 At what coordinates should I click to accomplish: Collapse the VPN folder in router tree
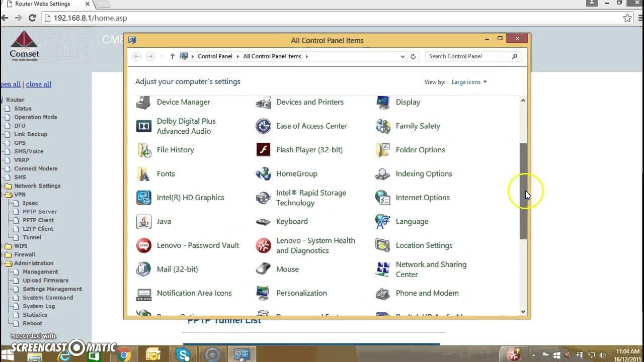pyautogui.click(x=8, y=195)
